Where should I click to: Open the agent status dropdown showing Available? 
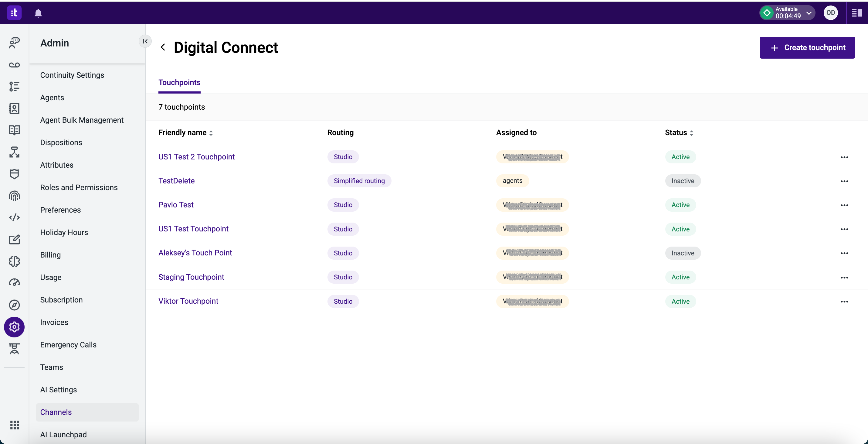pyautogui.click(x=809, y=13)
